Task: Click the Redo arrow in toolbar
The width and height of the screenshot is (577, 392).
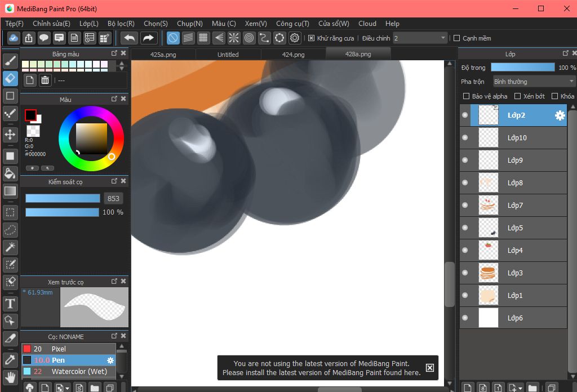Action: (x=148, y=38)
